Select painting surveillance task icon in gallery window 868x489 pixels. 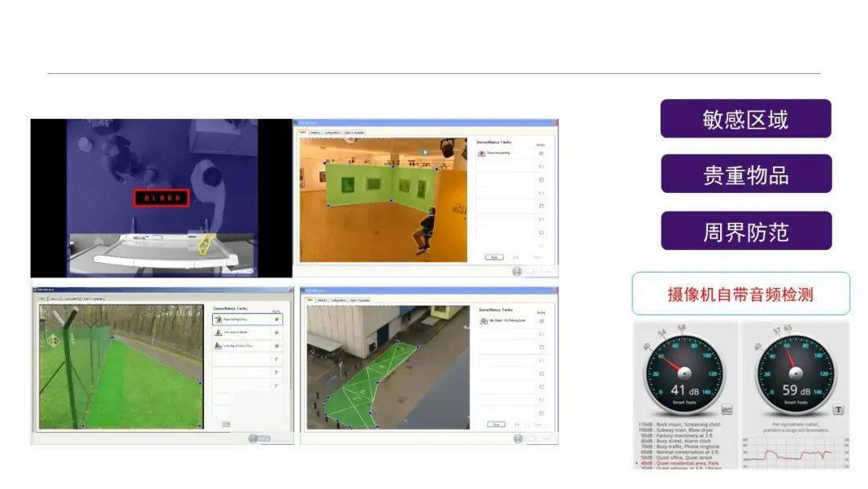point(481,153)
